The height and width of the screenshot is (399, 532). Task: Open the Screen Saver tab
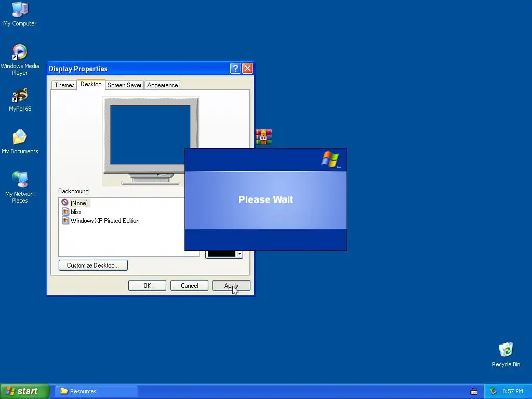coord(125,85)
